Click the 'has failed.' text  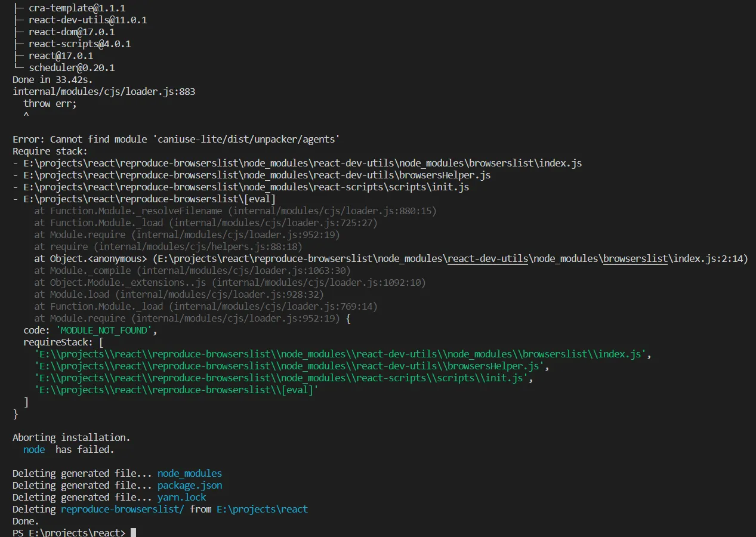pyautogui.click(x=85, y=449)
